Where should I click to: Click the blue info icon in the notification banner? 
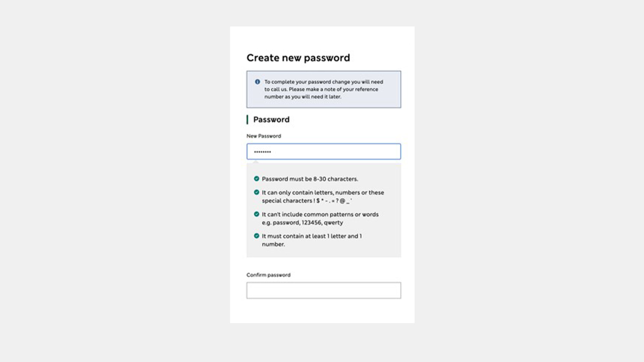tap(257, 81)
